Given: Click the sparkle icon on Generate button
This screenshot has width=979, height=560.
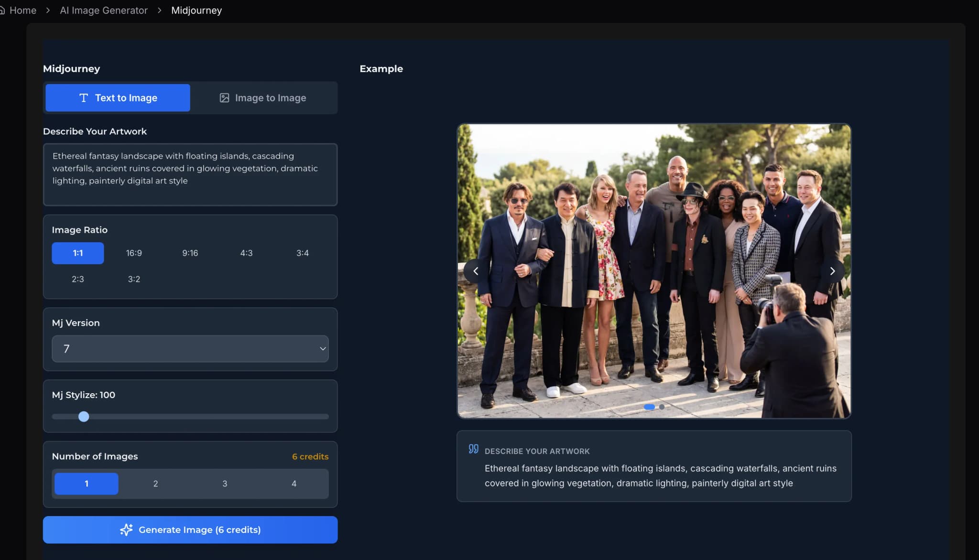Looking at the screenshot, I should pos(126,529).
